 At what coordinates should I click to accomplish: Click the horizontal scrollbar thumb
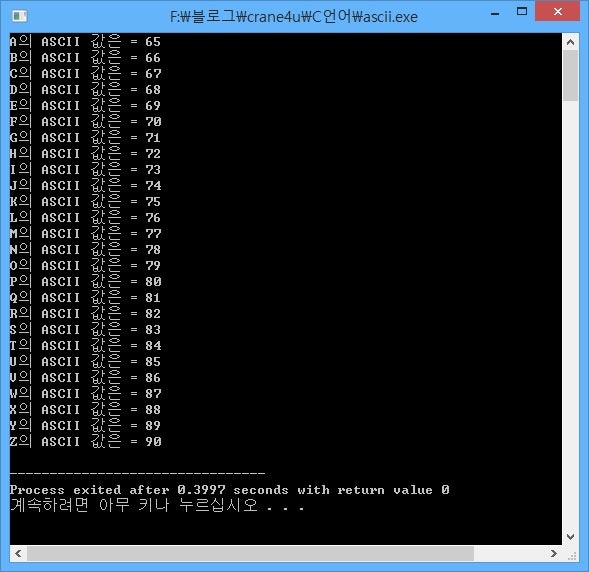tap(250, 553)
